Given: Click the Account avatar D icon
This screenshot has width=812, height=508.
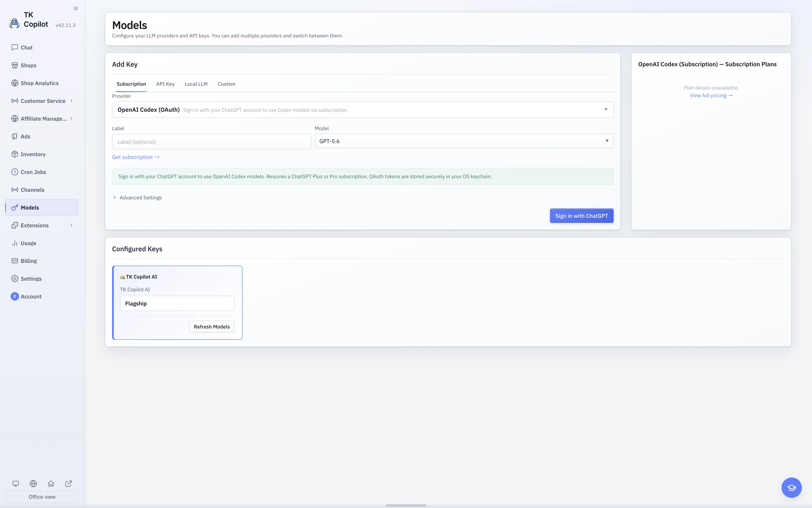Looking at the screenshot, I should pyautogui.click(x=14, y=296).
